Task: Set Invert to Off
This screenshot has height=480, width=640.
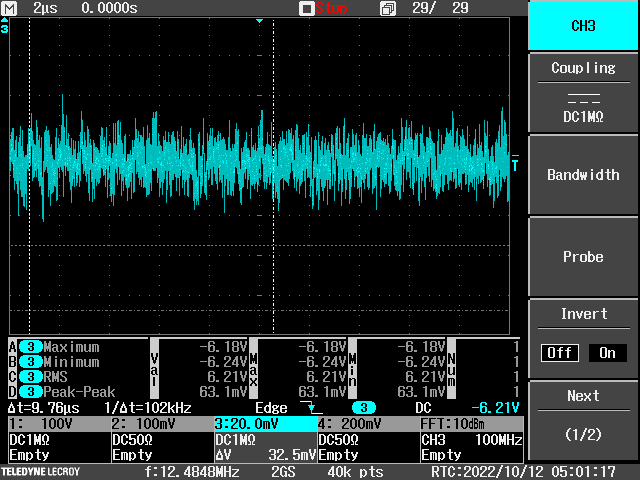Action: pyautogui.click(x=560, y=353)
